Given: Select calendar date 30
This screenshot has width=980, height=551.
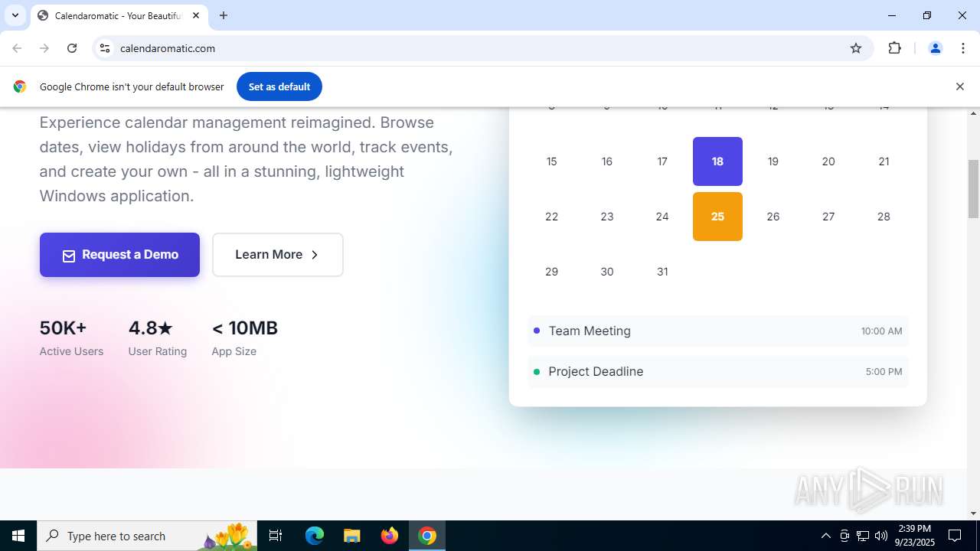Looking at the screenshot, I should click(x=607, y=272).
